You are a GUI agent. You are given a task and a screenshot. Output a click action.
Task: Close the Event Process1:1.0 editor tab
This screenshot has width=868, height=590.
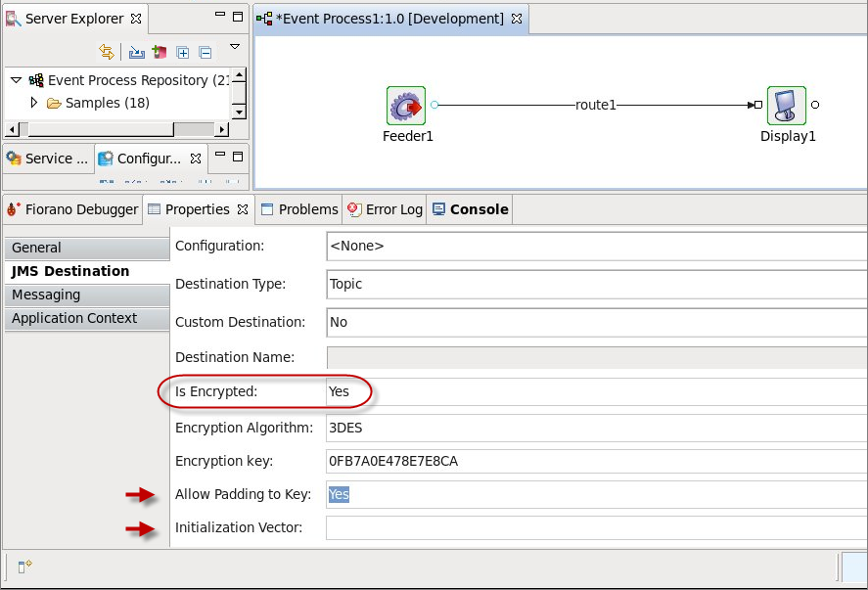coord(517,19)
